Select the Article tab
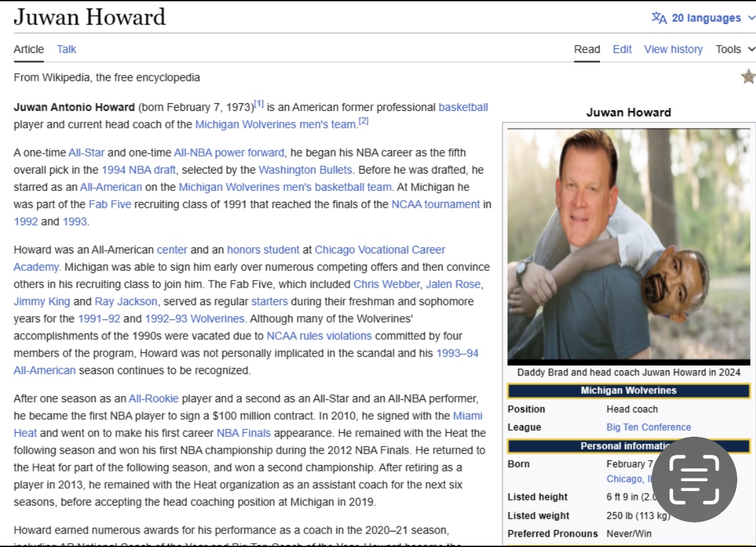The height and width of the screenshot is (547, 756). (x=29, y=49)
